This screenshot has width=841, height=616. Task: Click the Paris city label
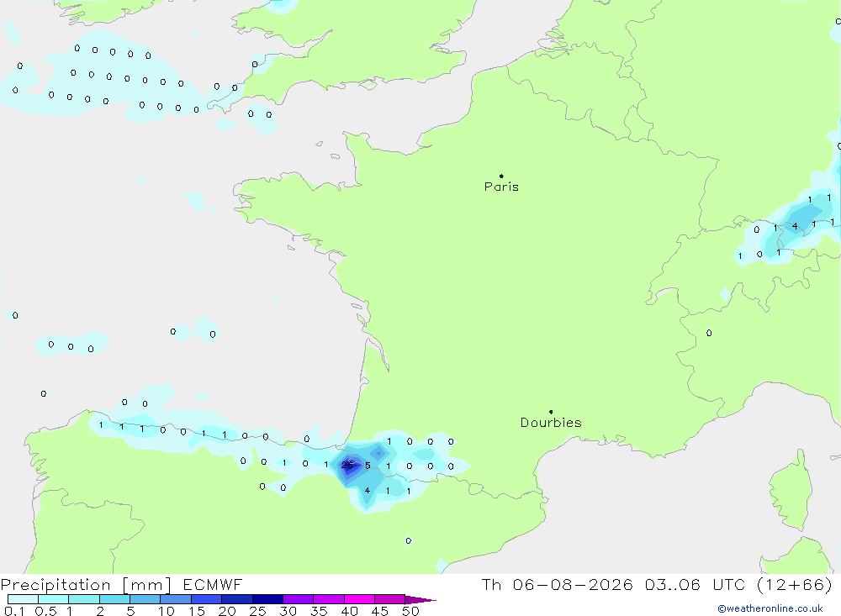[501, 187]
